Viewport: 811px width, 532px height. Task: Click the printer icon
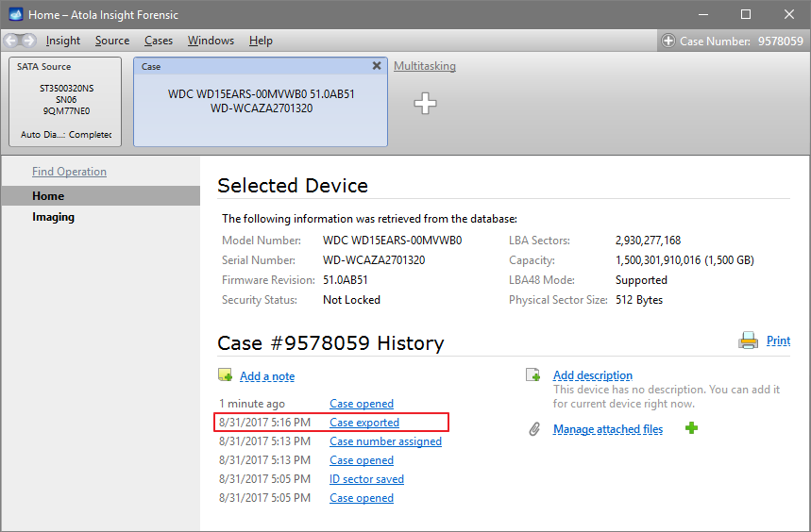click(748, 341)
